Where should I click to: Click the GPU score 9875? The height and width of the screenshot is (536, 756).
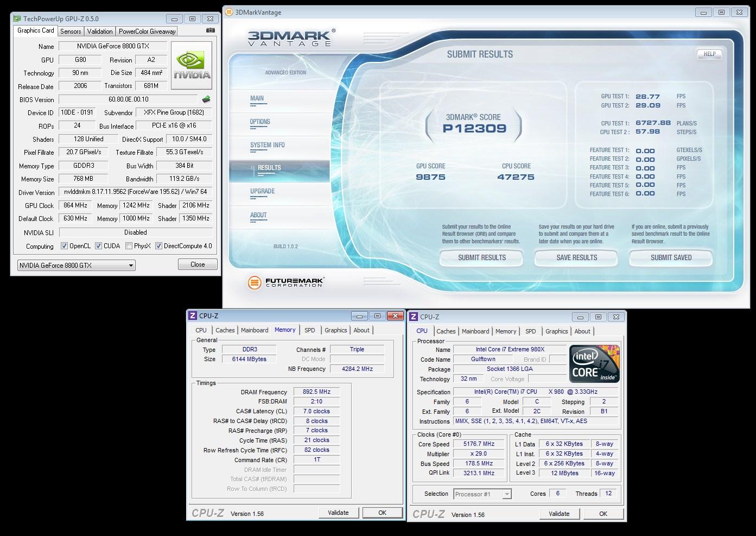pyautogui.click(x=430, y=177)
